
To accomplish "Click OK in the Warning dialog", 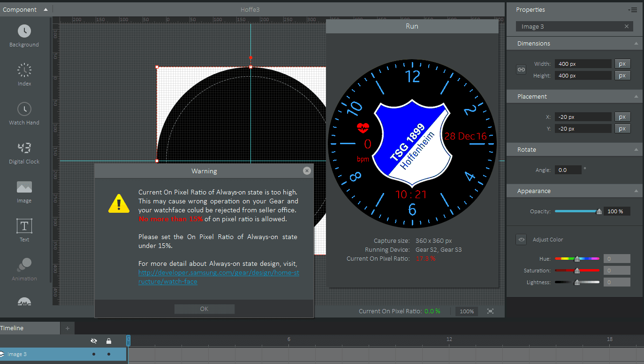I will click(x=204, y=309).
